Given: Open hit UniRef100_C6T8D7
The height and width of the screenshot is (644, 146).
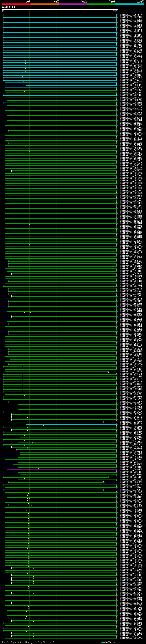Looking at the screenshot, I should pyautogui.click(x=131, y=17).
